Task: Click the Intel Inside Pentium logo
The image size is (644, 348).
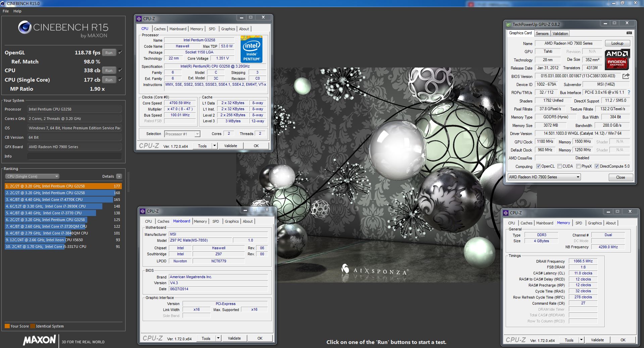Action: click(251, 49)
